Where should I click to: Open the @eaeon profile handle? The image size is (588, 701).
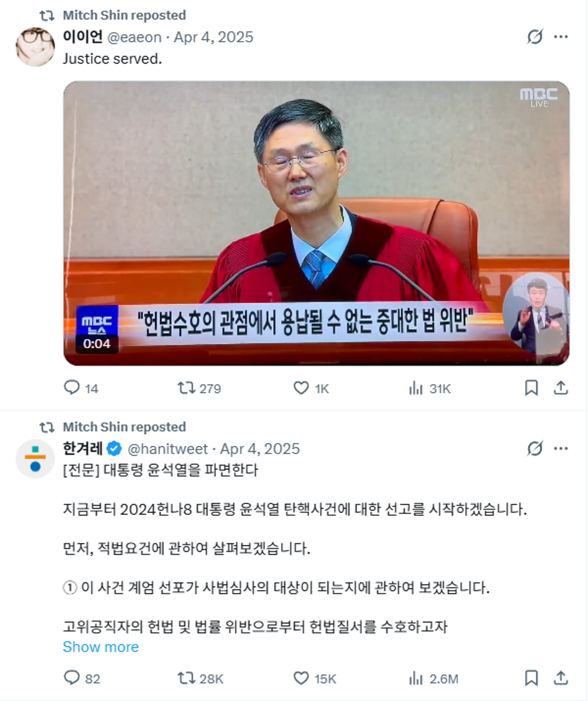(x=134, y=37)
